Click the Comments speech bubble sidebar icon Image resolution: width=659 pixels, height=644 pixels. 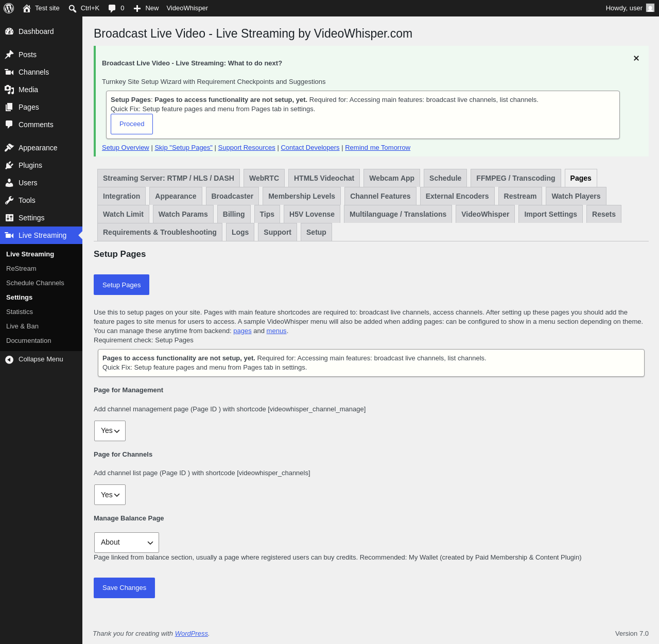pyautogui.click(x=9, y=125)
